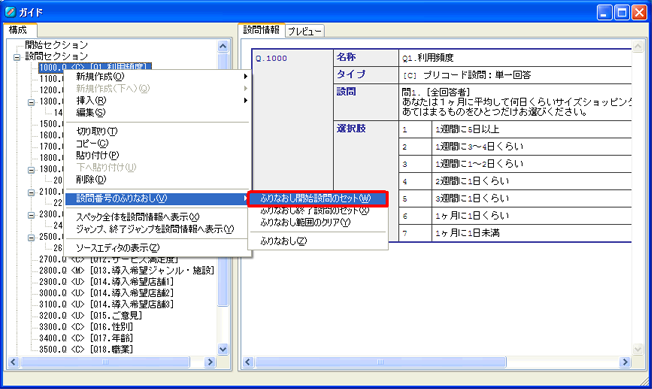This screenshot has width=652, height=389.
Task: Select tree row 2800.0 Q13.導入希望ジャンル・施設
Action: pyautogui.click(x=127, y=271)
